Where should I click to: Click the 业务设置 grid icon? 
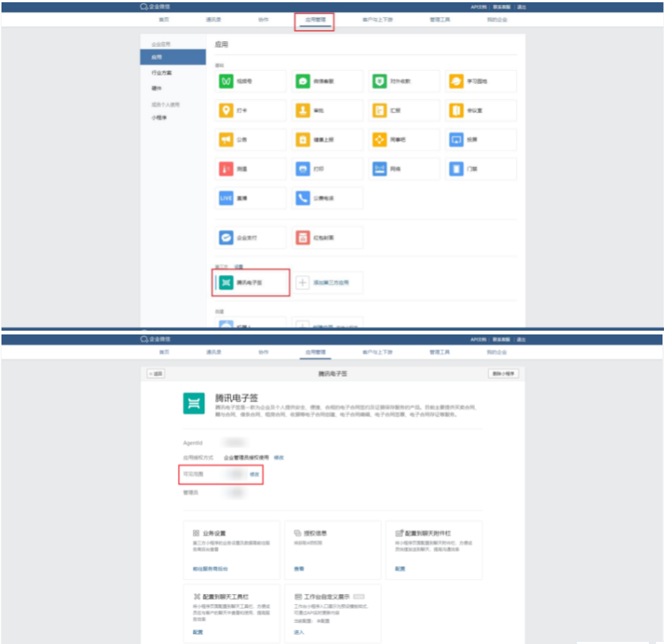click(196, 533)
